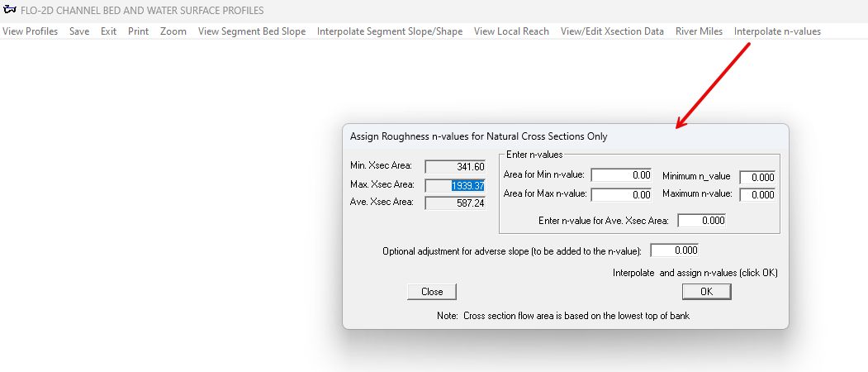The image size is (868, 372).
Task: Click the Close button in dialog
Action: click(432, 292)
